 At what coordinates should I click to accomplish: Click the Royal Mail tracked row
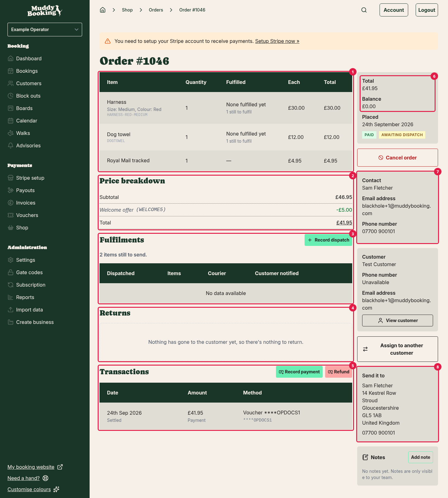[226, 161]
